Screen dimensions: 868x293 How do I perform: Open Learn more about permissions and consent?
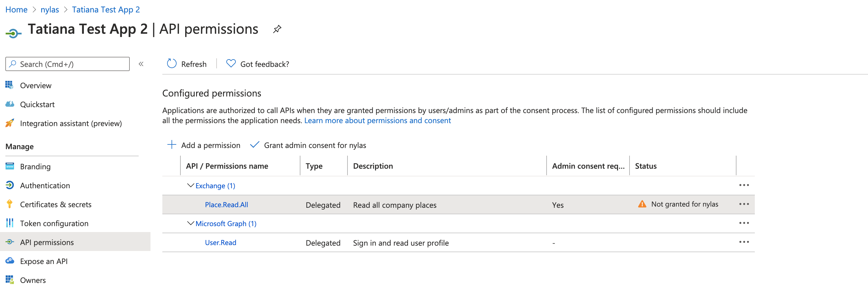point(377,120)
